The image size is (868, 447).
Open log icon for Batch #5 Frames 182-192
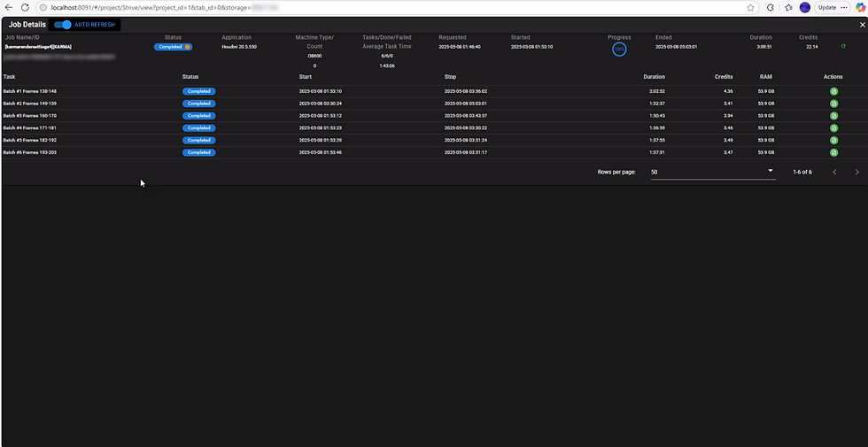(833, 140)
